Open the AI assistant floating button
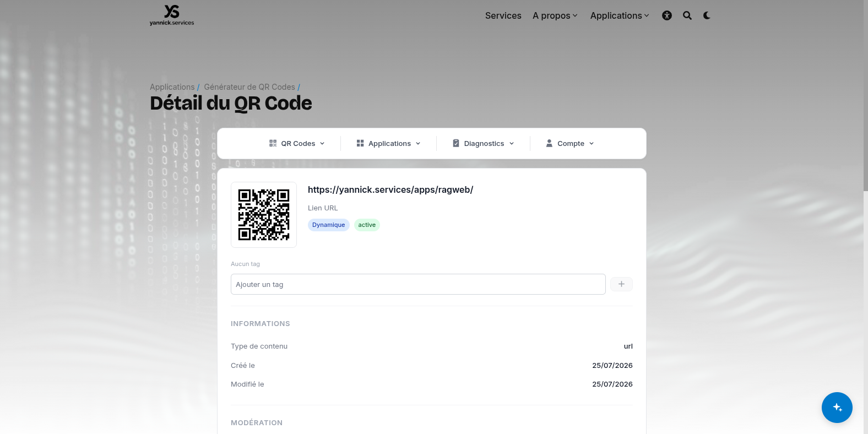Image resolution: width=868 pixels, height=434 pixels. point(837,408)
